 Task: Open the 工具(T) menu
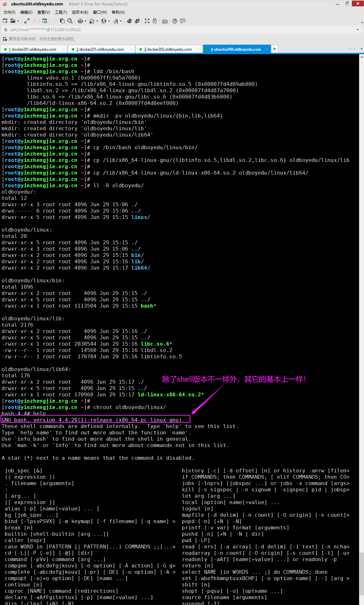pos(61,12)
